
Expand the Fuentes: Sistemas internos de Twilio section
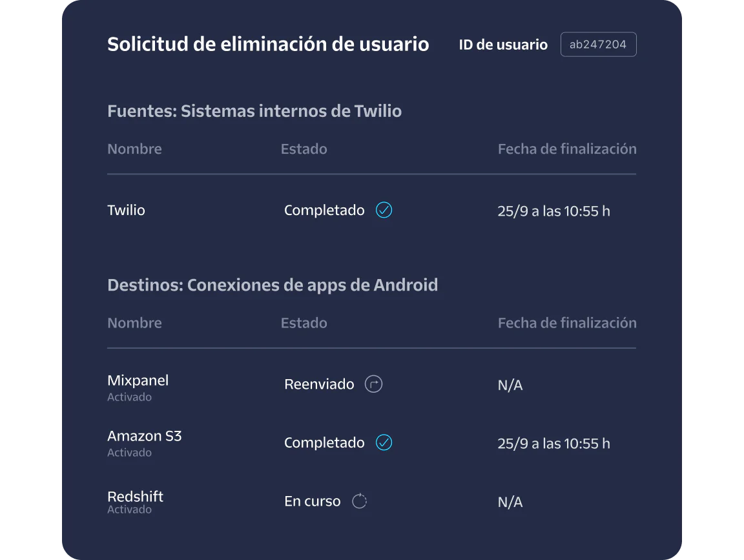point(254,110)
